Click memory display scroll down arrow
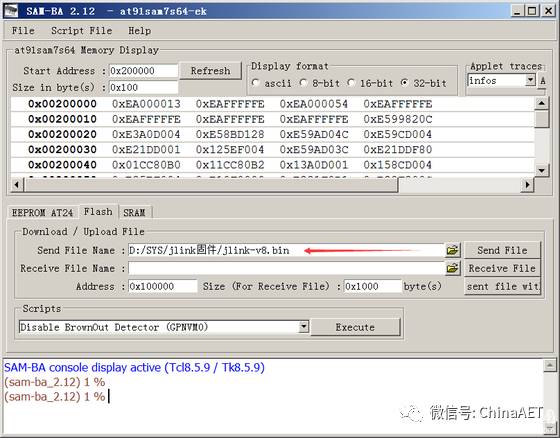The width and height of the screenshot is (560, 438). coord(541,170)
